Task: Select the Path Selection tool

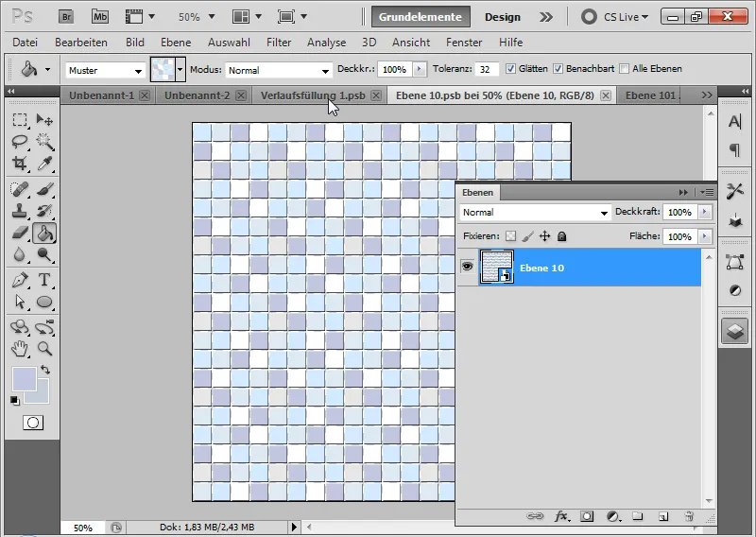Action: [20, 302]
